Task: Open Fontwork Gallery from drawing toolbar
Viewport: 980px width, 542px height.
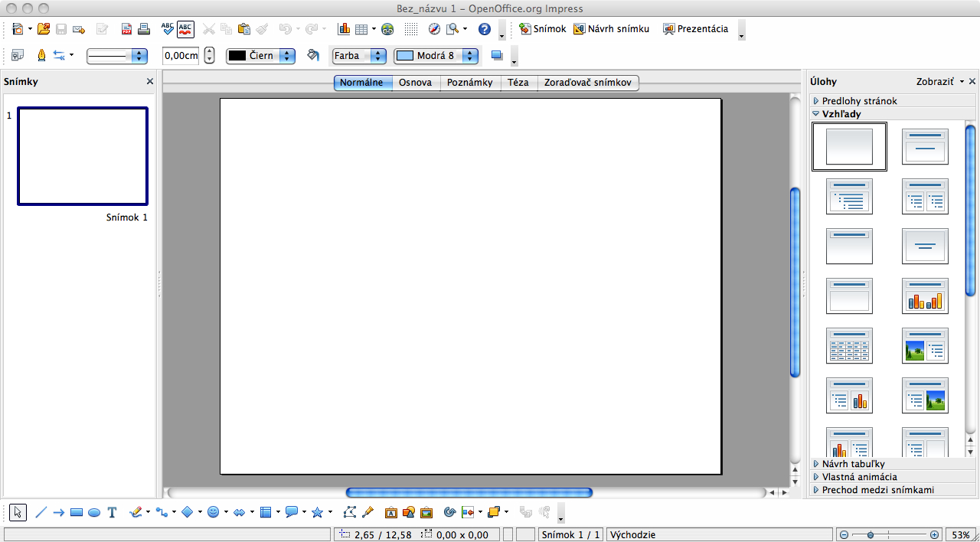Action: tap(390, 513)
